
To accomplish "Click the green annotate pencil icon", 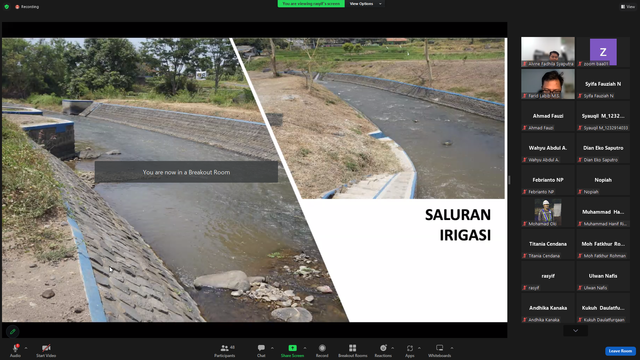I will coord(13,331).
